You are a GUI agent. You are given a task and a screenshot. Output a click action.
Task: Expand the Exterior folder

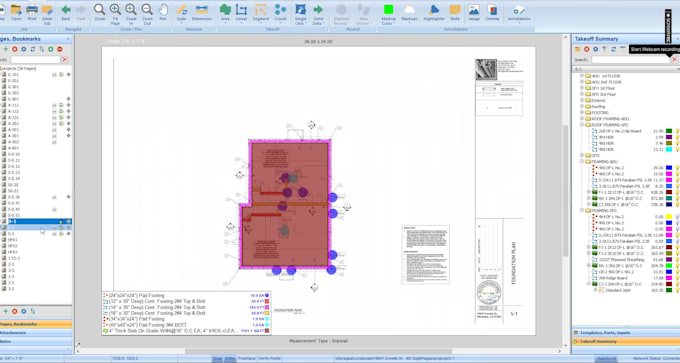pos(582,100)
